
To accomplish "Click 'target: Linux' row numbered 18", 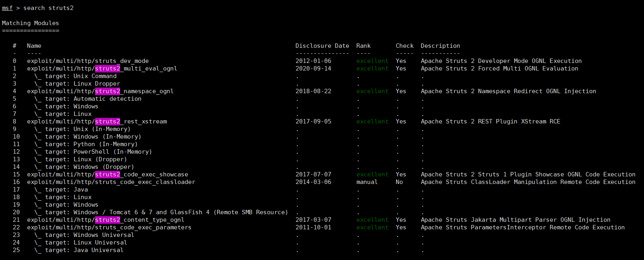I will (63, 197).
